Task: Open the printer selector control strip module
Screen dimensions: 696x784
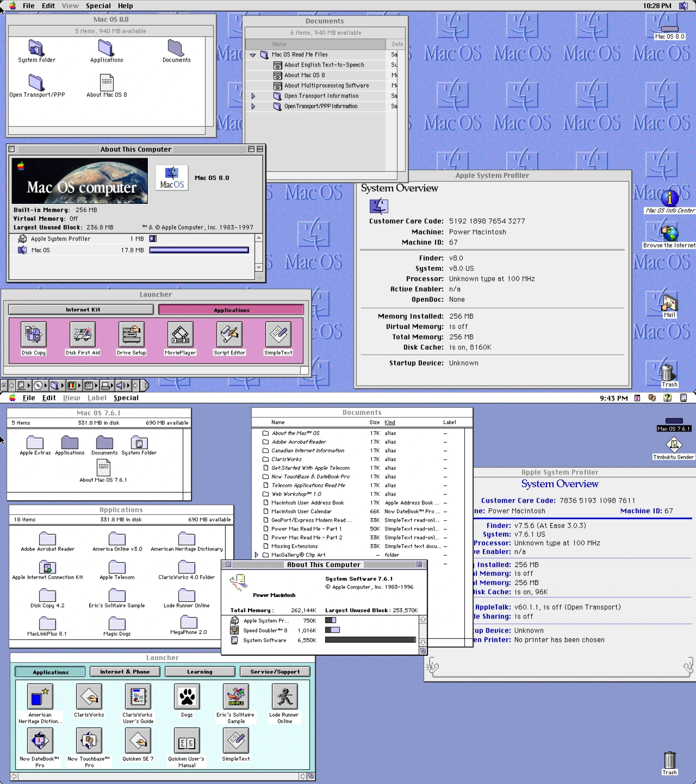Action: click(x=107, y=385)
